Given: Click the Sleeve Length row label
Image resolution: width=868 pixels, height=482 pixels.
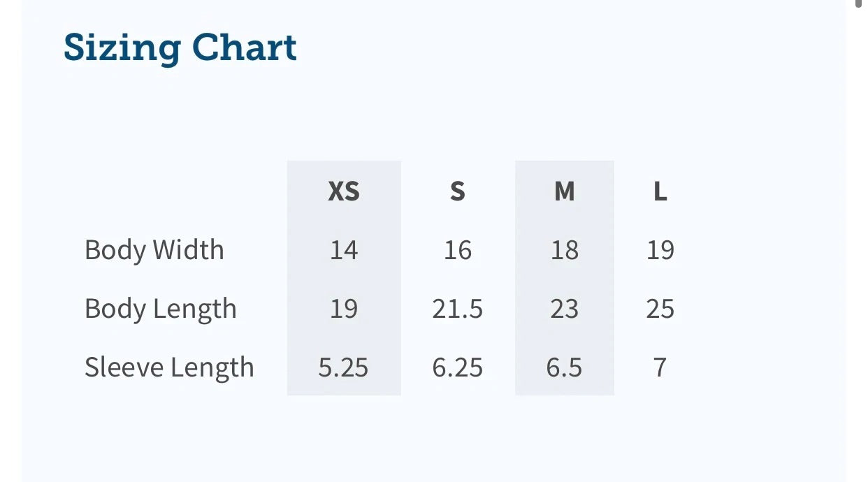Looking at the screenshot, I should click(169, 367).
